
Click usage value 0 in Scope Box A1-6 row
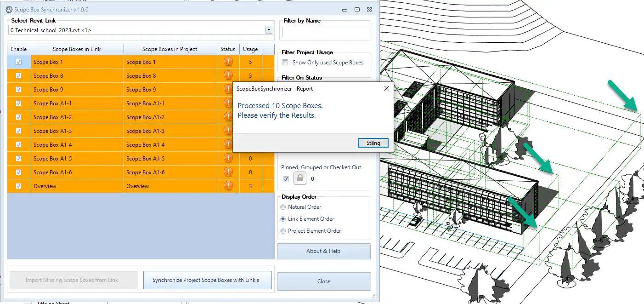[x=250, y=172]
